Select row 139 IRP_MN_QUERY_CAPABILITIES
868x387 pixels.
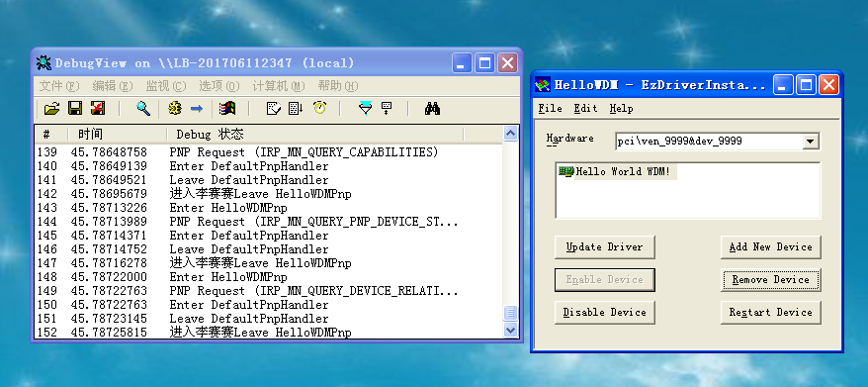click(269, 152)
